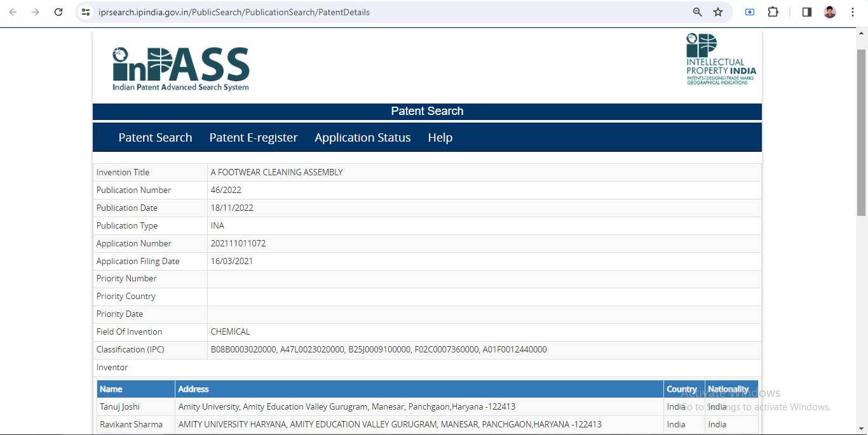Click the 'Priority Country' label
This screenshot has height=435, width=868.
click(126, 296)
